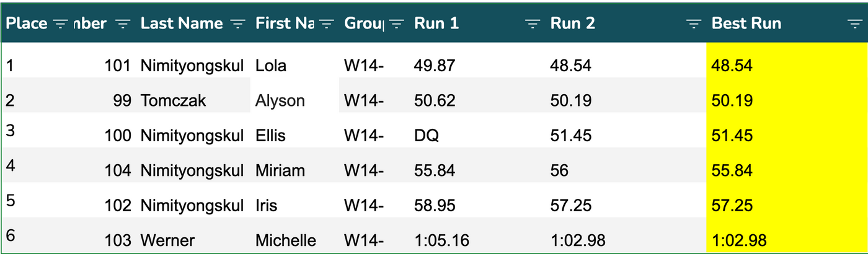Click the Lola first name cell

point(271,65)
